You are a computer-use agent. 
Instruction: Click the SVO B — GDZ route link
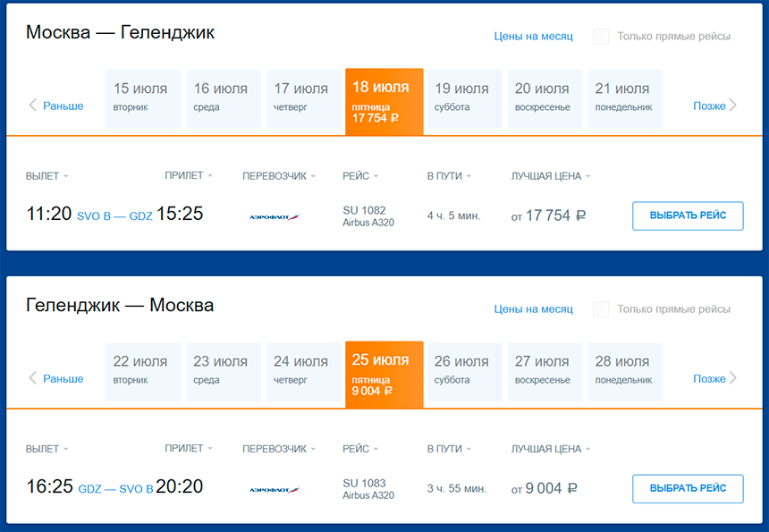114,216
